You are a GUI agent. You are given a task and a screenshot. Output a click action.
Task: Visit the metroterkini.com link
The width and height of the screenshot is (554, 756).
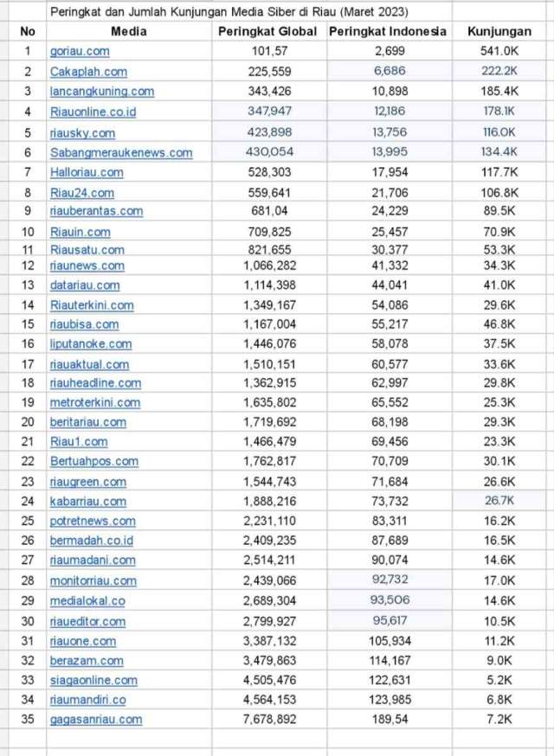click(x=95, y=402)
